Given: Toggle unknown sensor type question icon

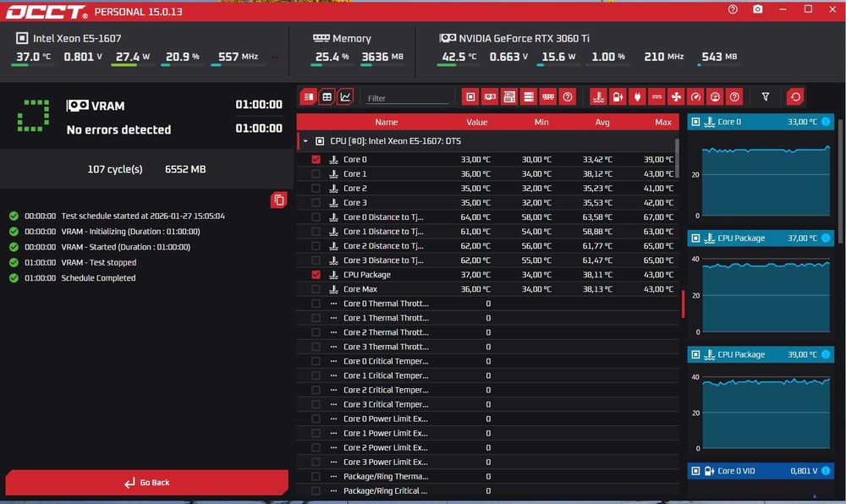Looking at the screenshot, I should [734, 97].
